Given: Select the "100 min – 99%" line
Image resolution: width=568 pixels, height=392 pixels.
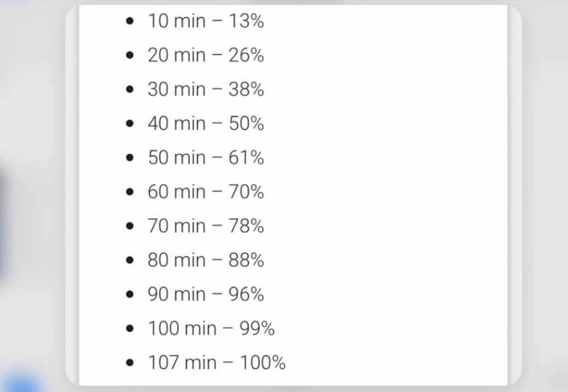Looking at the screenshot, I should (211, 329).
